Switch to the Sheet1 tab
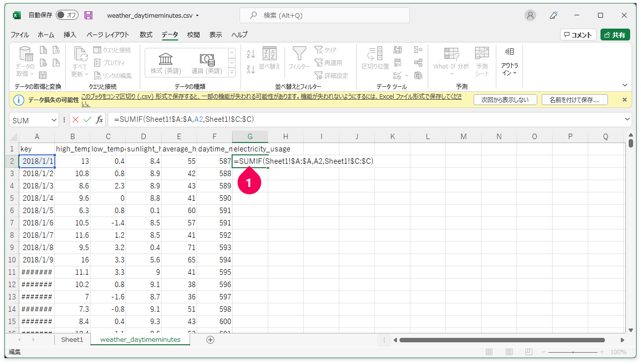Viewport: 641px width, 364px height. 72,339
